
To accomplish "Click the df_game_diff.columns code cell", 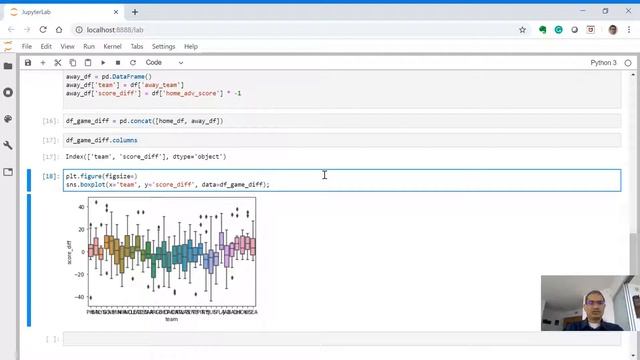I will (342, 140).
